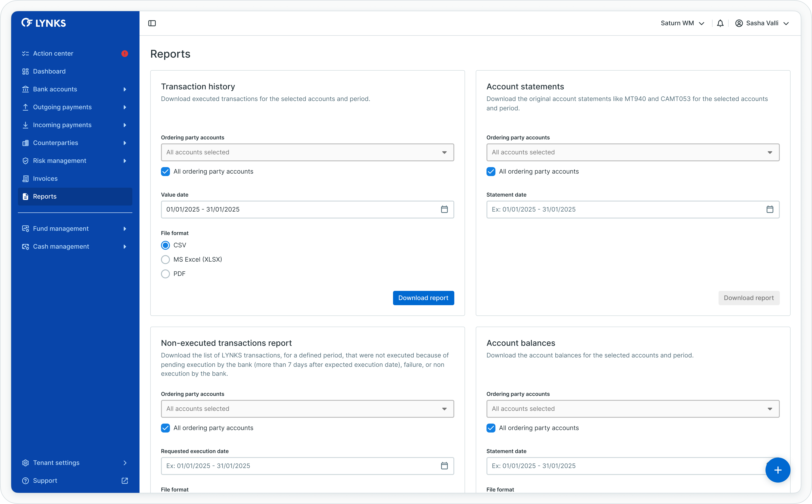Expand Bank accounts sidebar submenu
The image size is (812, 504).
pyautogui.click(x=125, y=89)
